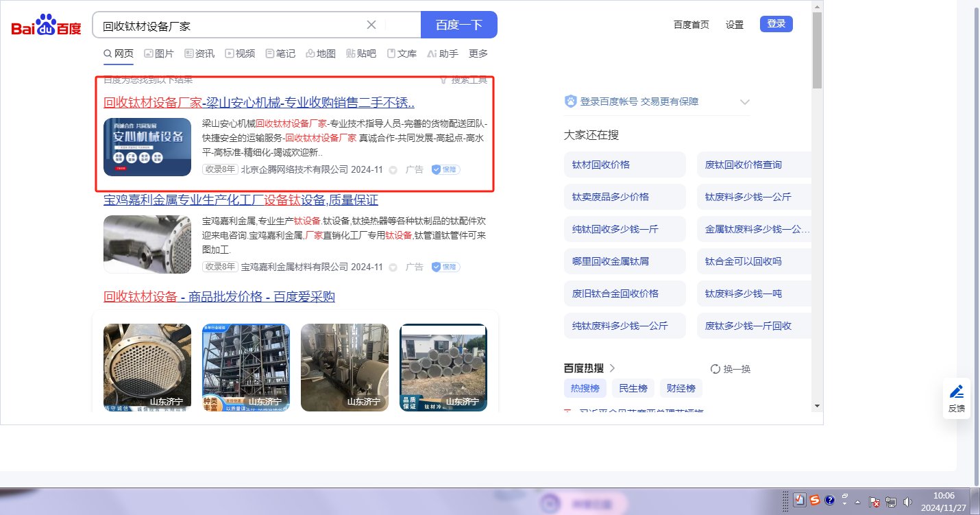Click the 废旧钛合金回收价格 suggestion
Viewport: 980px width, 515px height.
pyautogui.click(x=625, y=294)
